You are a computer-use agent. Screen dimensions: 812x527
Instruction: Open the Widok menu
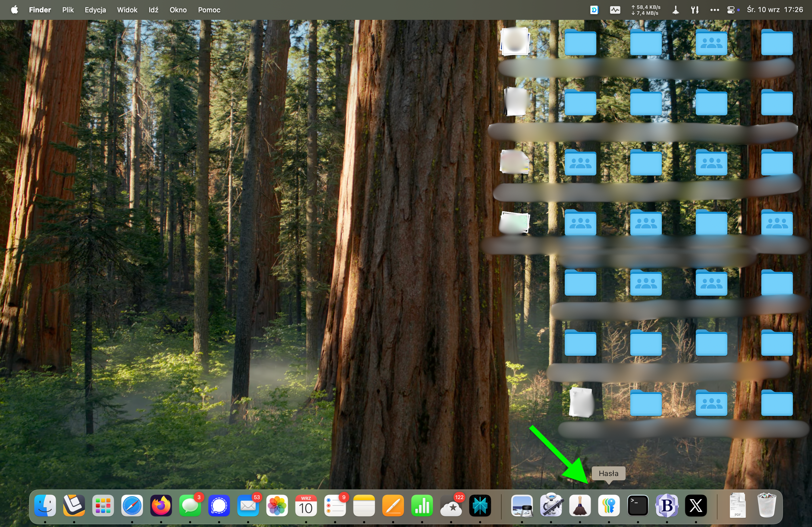(x=127, y=10)
